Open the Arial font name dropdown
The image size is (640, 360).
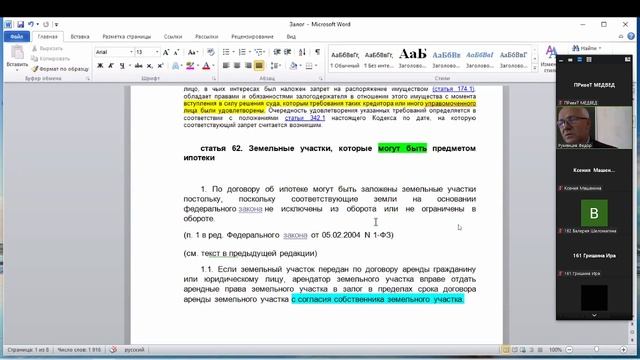tap(131, 52)
